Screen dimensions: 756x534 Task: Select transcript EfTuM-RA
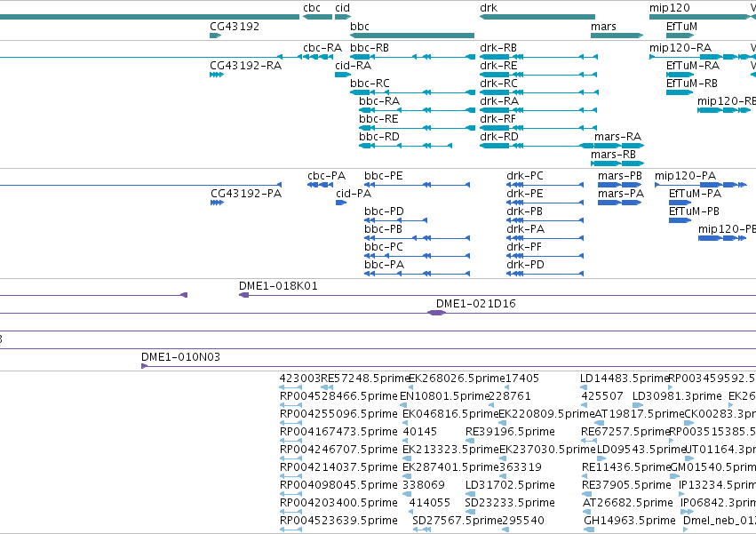[x=692, y=66]
